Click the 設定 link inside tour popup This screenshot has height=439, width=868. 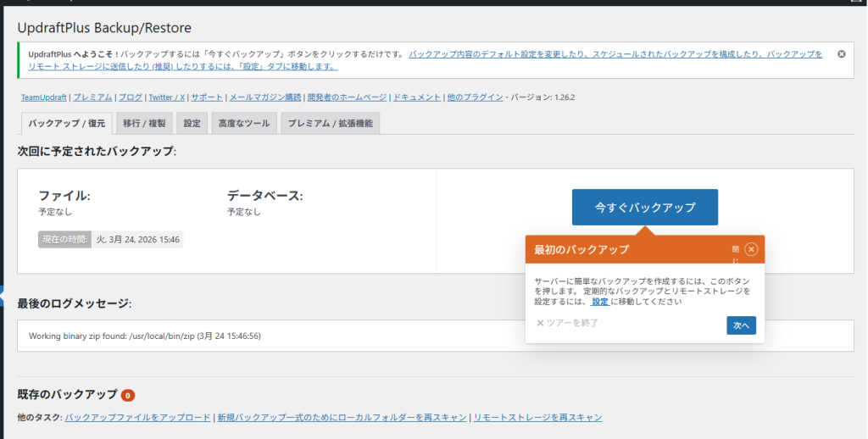click(600, 301)
